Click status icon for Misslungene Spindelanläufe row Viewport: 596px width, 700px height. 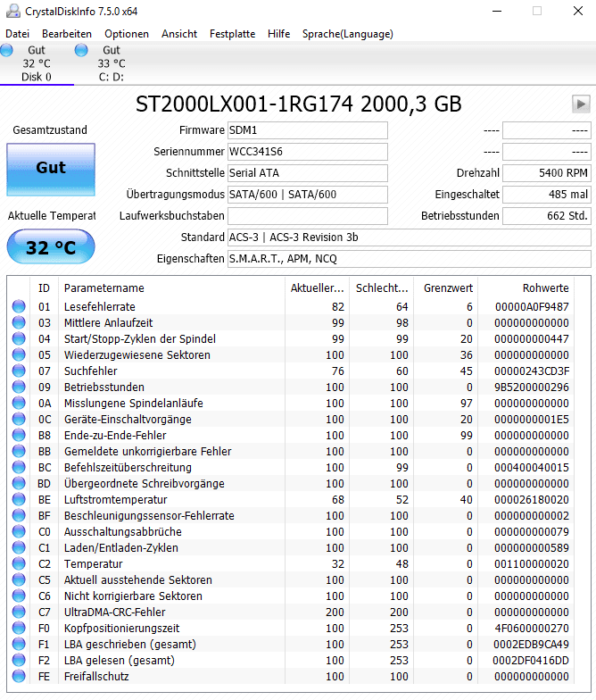click(19, 404)
